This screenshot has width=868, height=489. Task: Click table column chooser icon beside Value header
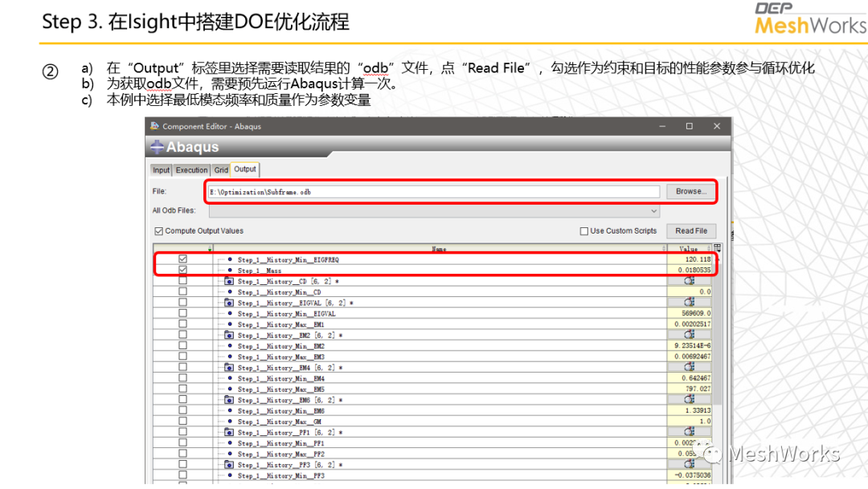[718, 248]
